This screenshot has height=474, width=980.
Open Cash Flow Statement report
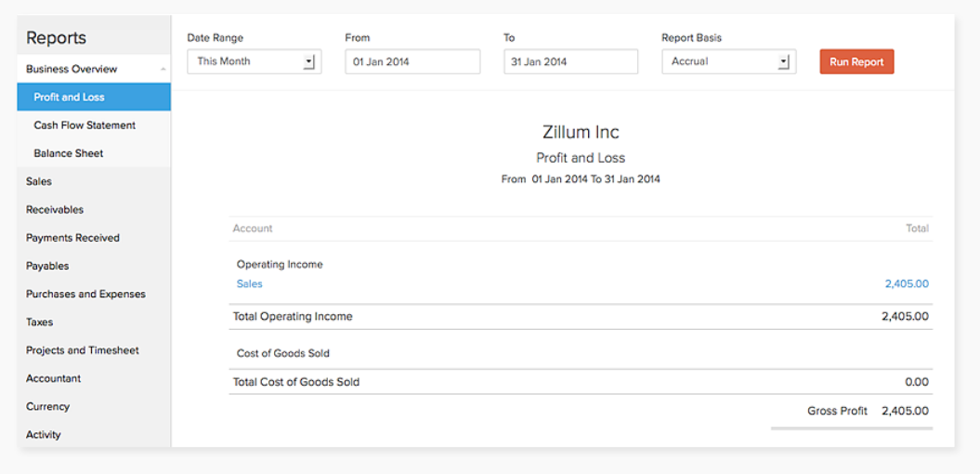(85, 125)
